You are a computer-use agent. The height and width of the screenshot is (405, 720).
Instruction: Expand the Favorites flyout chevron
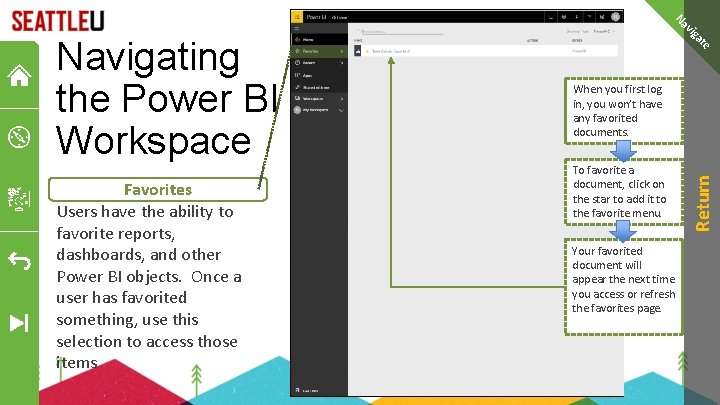coord(342,51)
